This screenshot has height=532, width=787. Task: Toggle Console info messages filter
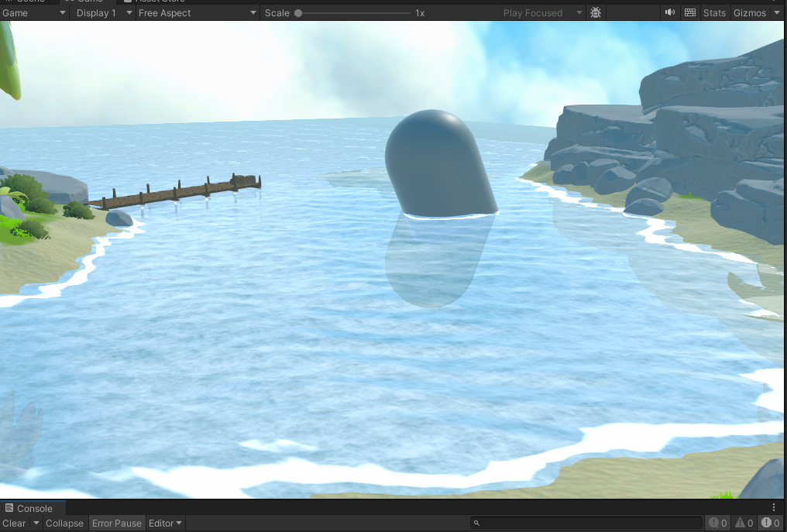[718, 523]
